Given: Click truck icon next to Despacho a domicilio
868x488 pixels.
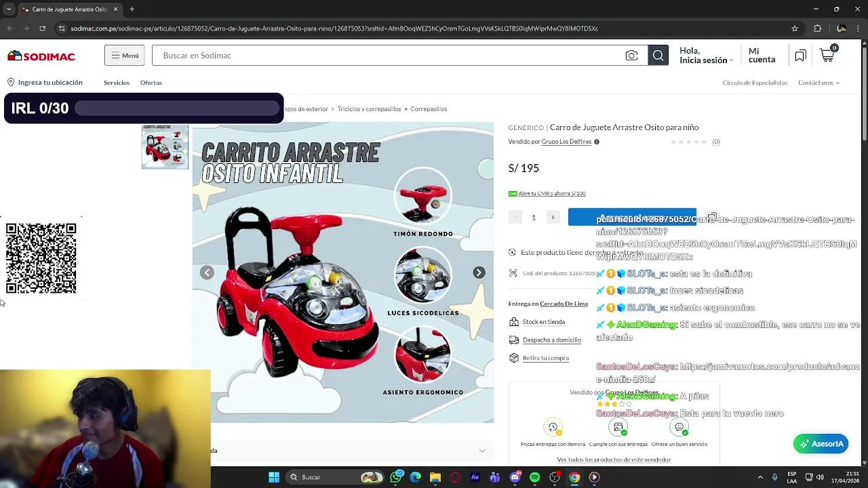Looking at the screenshot, I should click(513, 340).
